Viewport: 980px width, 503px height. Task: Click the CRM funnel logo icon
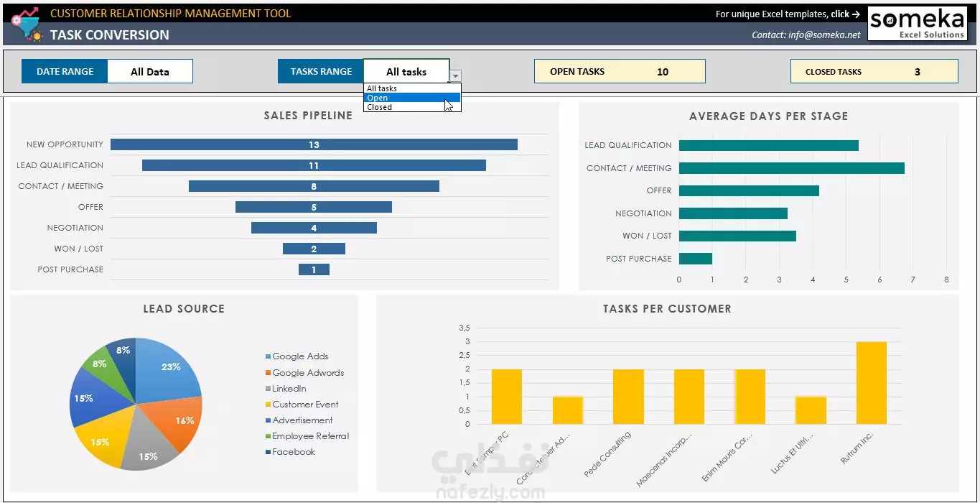click(x=27, y=25)
